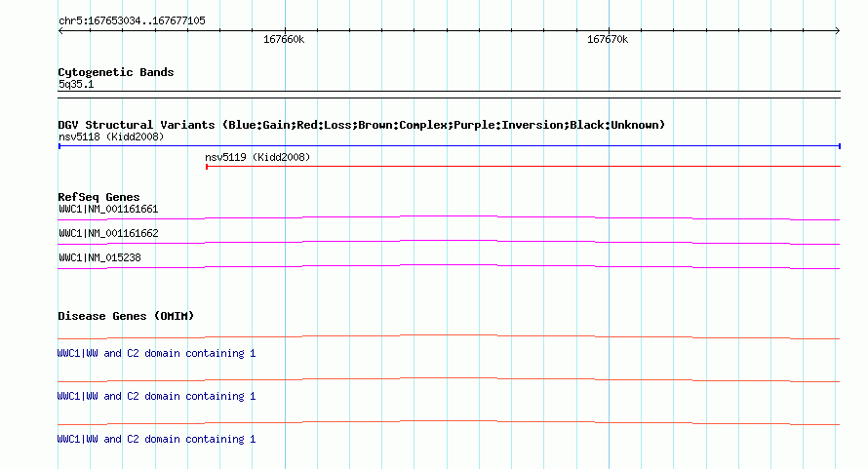Click the 167660k ruler tick label
Image resolution: width=868 pixels, height=469 pixels.
coord(284,39)
